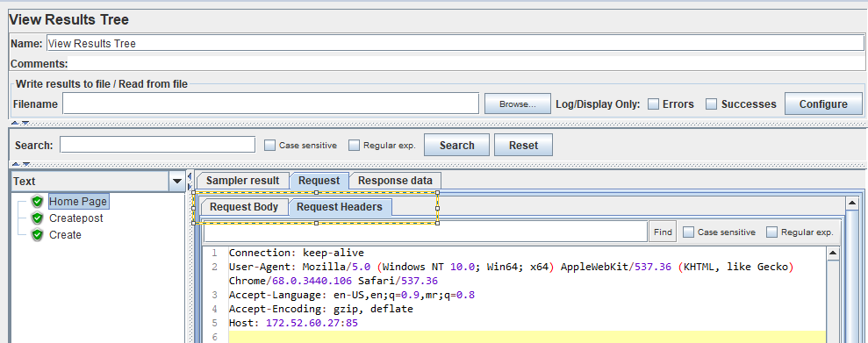Click the Reset button
Image resolution: width=868 pixels, height=343 pixels.
(x=523, y=146)
